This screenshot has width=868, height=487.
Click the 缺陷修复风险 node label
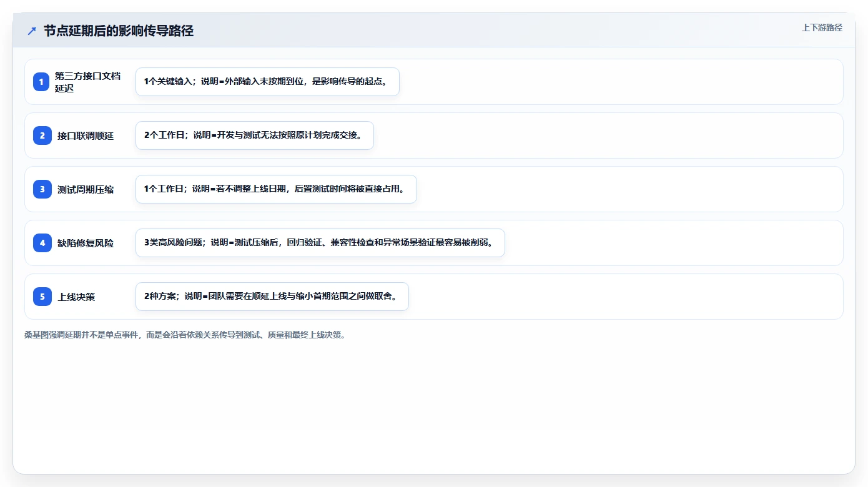point(86,243)
